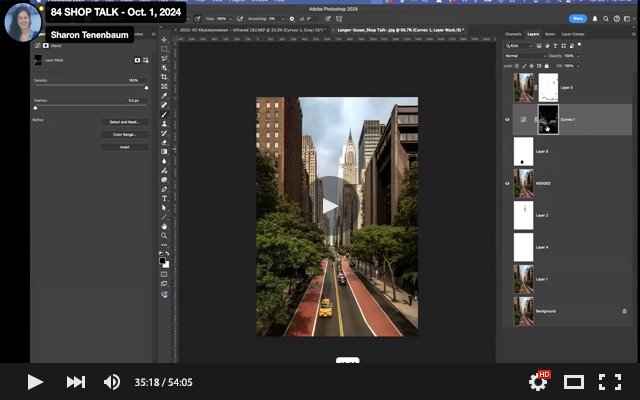Switch to Khutzeymateen Infrared document tab
This screenshot has height=400, width=640.
point(251,30)
